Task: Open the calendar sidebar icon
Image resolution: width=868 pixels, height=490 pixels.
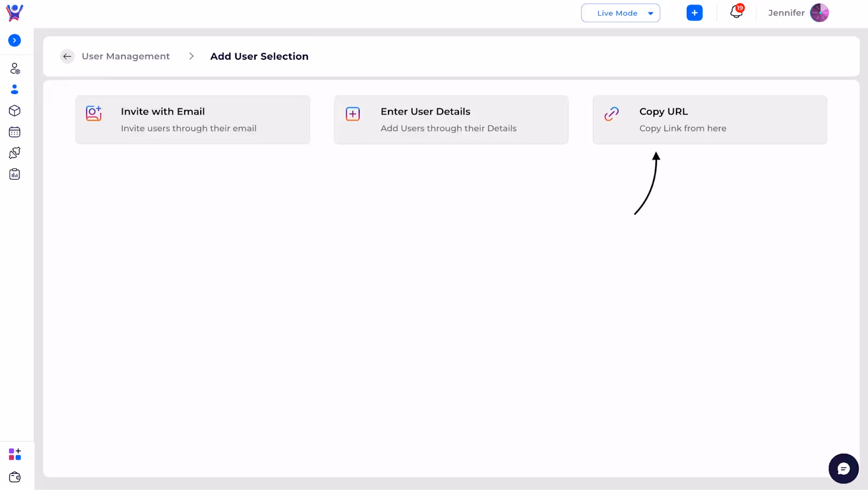Action: pyautogui.click(x=15, y=132)
